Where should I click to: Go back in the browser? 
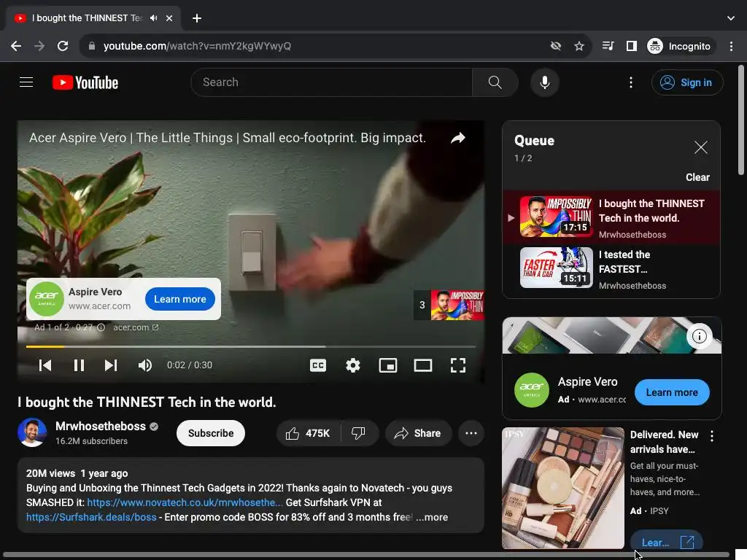[16, 46]
